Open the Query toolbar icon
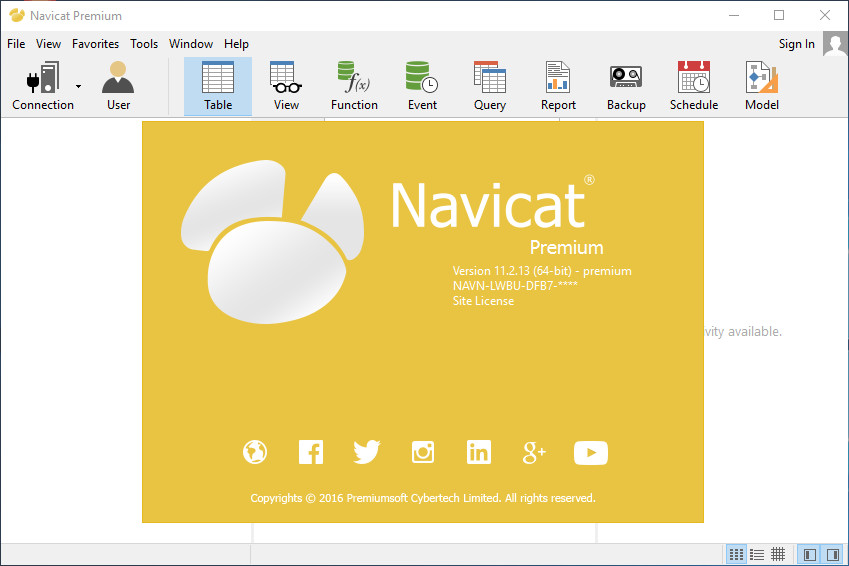 [490, 87]
